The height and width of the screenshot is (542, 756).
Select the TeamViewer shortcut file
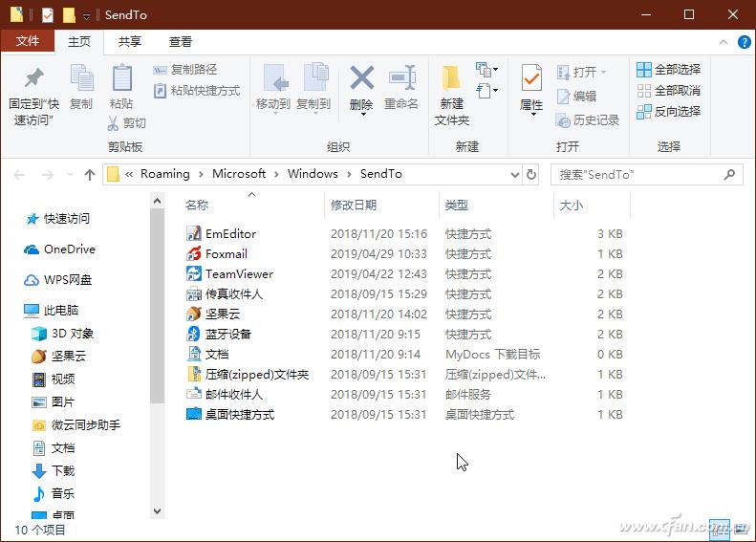[239, 273]
